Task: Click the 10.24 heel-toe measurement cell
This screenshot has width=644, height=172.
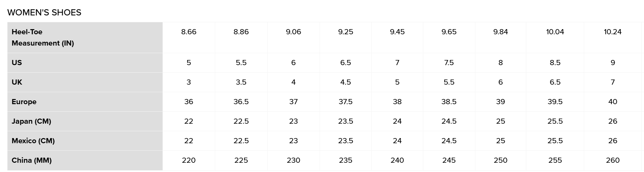Action: (x=613, y=38)
